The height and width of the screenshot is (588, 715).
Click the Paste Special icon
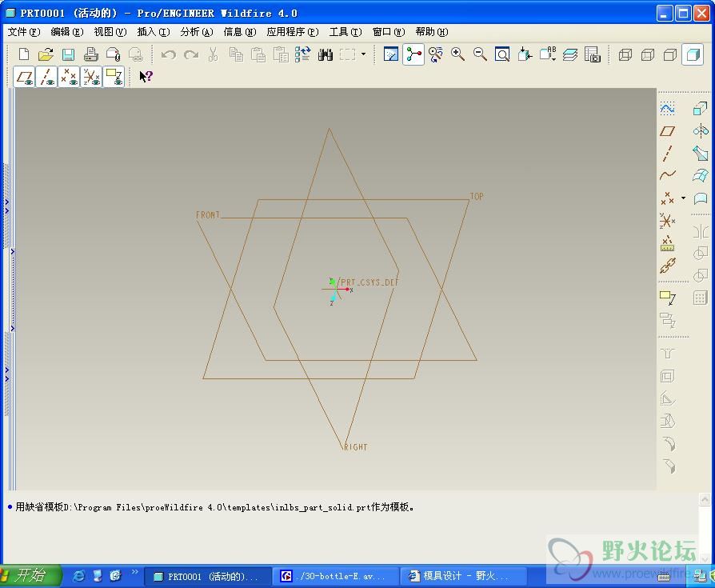281,54
